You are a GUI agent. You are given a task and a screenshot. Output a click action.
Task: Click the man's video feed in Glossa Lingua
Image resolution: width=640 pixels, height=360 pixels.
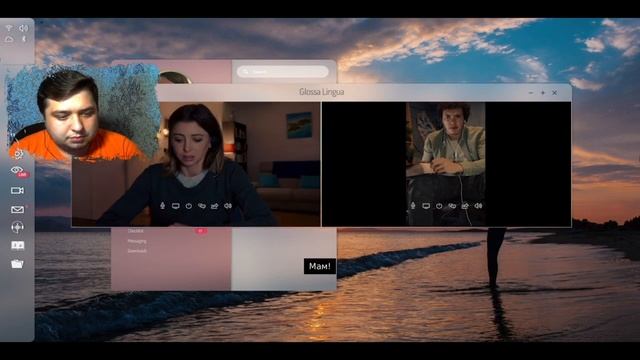pyautogui.click(x=446, y=164)
